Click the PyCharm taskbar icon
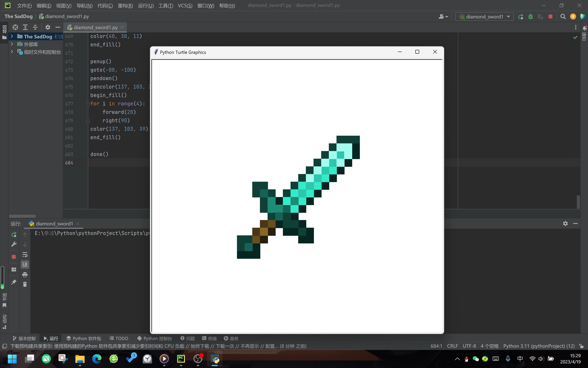The height and width of the screenshot is (368, 588). [181, 359]
